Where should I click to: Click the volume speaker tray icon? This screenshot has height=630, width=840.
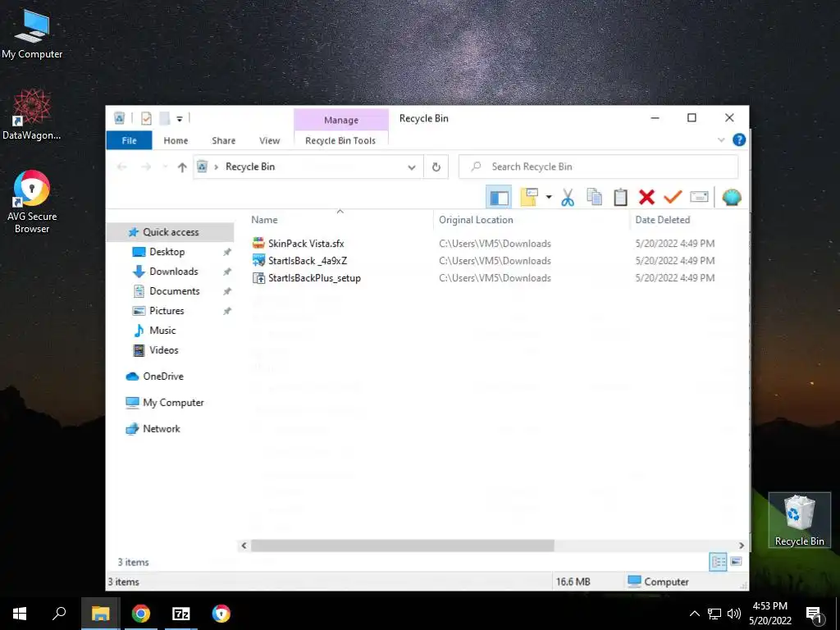734,614
